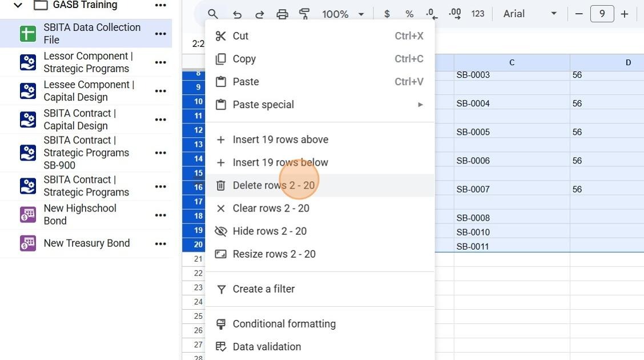Select column C header
The image size is (644, 360).
512,62
